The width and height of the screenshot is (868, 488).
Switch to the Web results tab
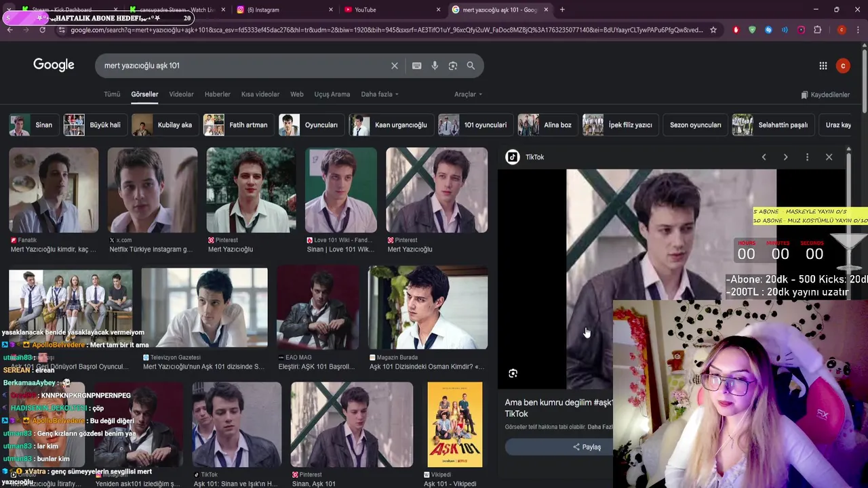[297, 94]
